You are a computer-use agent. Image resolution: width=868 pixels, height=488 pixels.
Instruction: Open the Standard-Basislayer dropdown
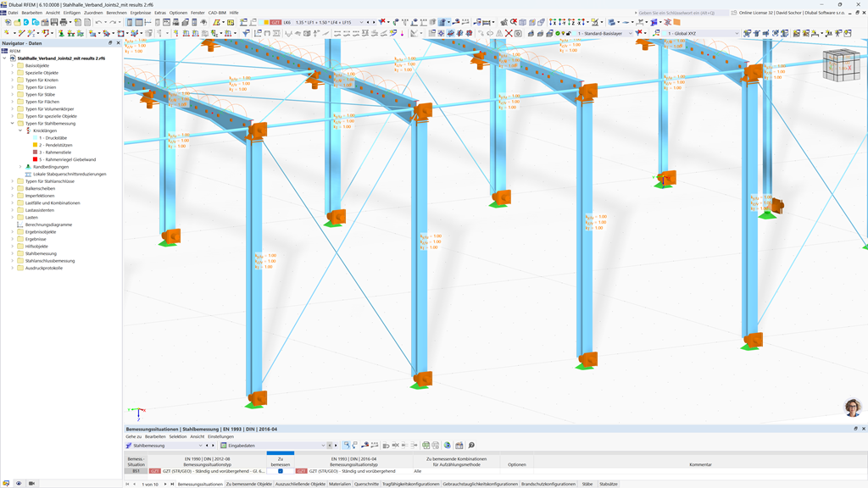click(x=630, y=33)
